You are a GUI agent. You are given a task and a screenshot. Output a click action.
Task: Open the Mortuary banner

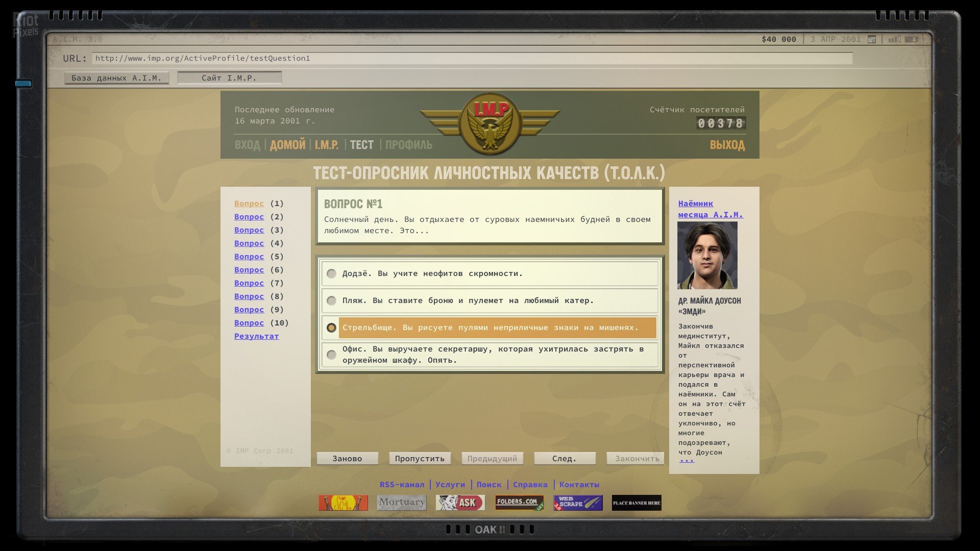[402, 503]
